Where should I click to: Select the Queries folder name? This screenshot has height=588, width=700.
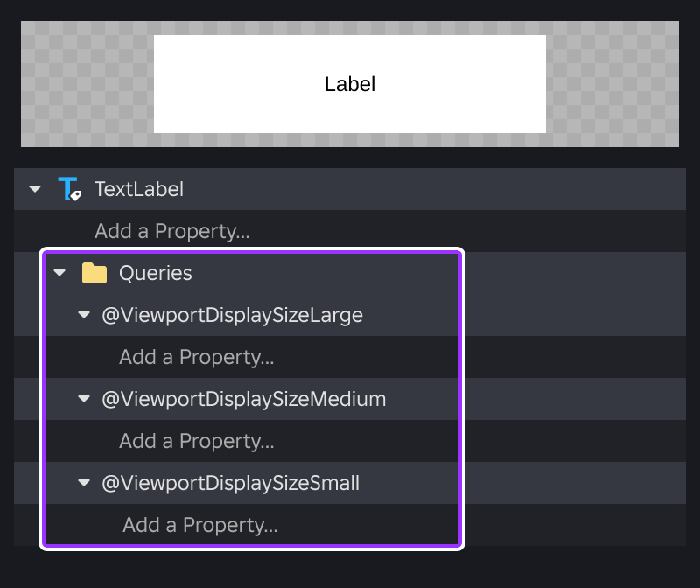click(x=156, y=273)
